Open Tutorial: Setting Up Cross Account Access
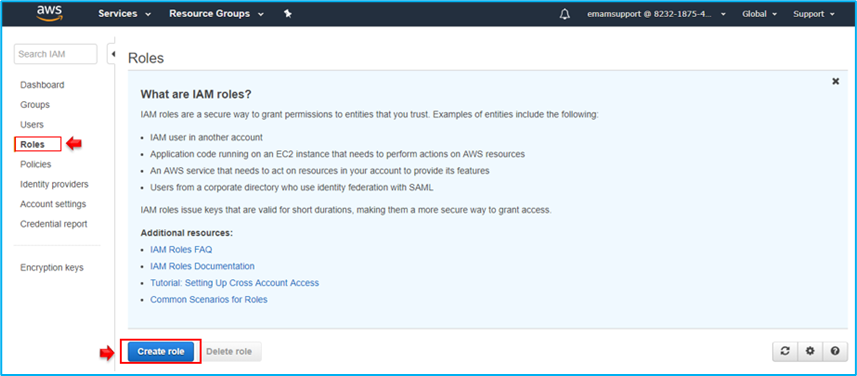Image resolution: width=857 pixels, height=376 pixels. pos(234,283)
